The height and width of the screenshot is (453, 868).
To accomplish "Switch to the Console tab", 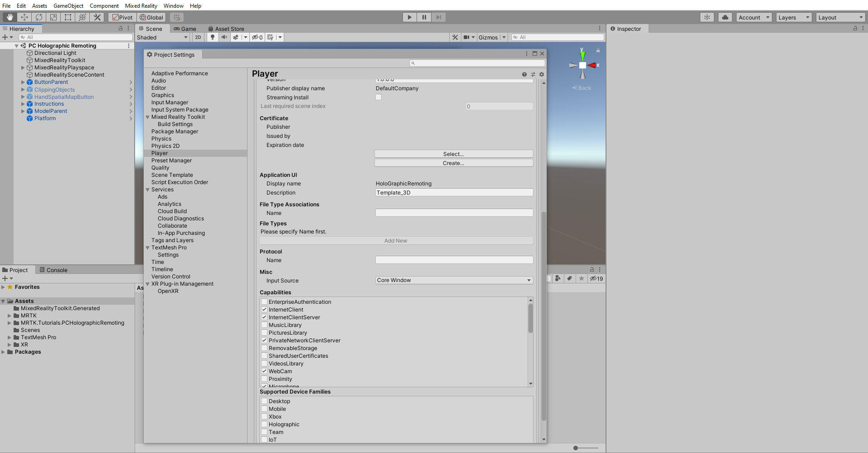I will (53, 270).
